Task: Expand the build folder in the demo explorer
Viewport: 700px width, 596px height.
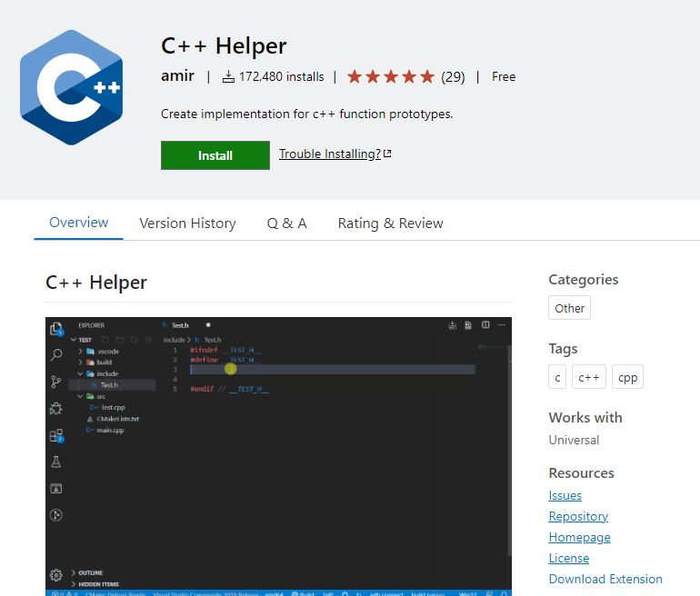Action: [95, 363]
